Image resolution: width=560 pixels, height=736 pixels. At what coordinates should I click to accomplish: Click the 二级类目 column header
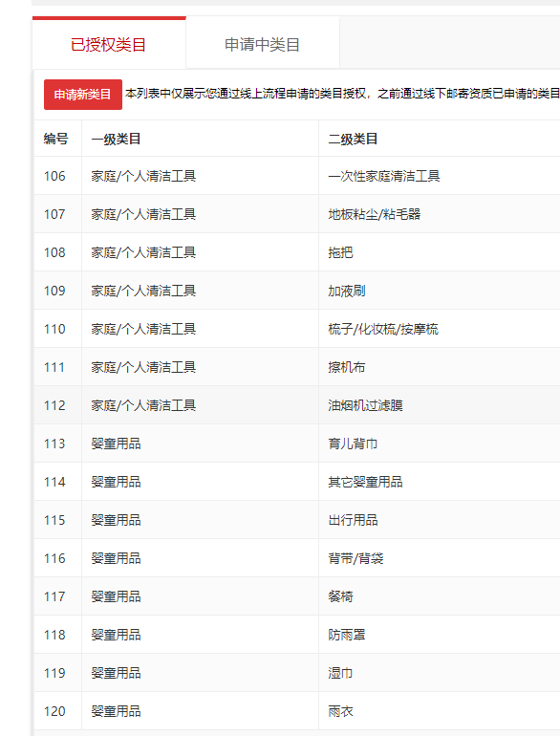coord(353,139)
